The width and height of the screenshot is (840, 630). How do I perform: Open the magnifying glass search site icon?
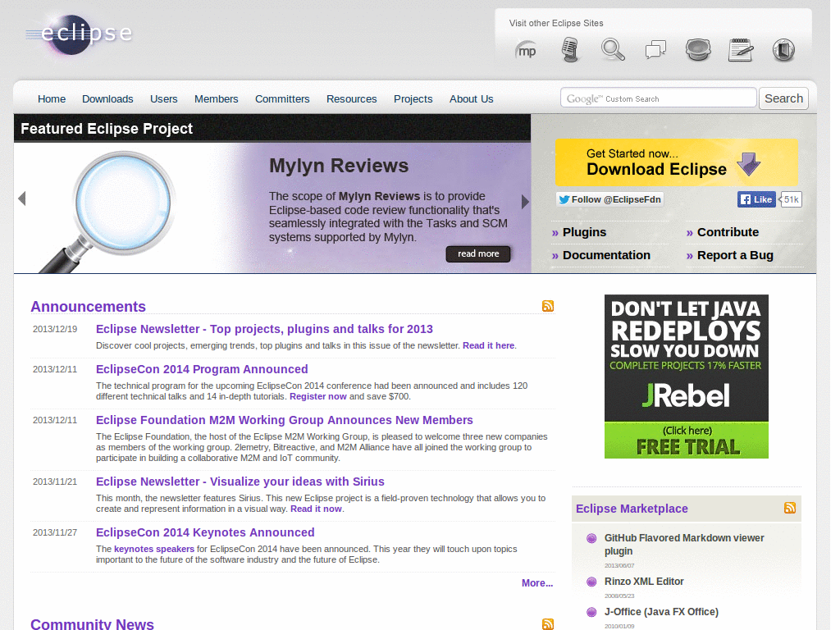(x=613, y=50)
